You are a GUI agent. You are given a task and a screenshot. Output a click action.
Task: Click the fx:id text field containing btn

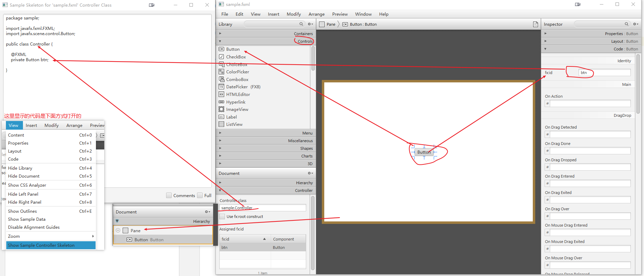[604, 73]
